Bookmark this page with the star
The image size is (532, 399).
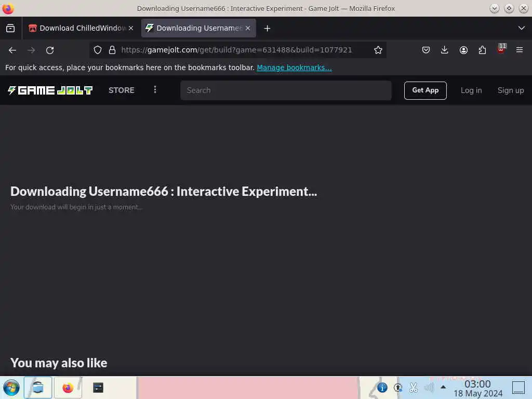point(378,50)
